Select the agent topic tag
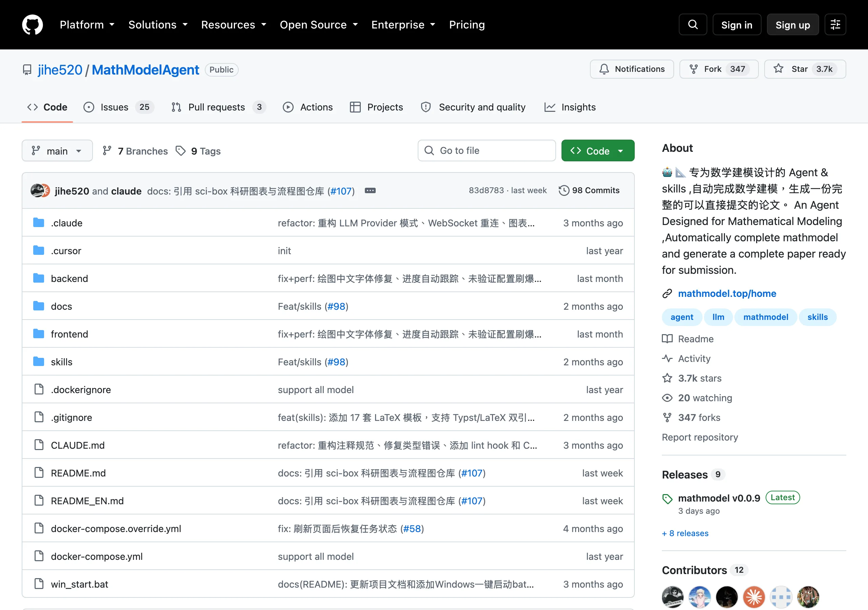The width and height of the screenshot is (868, 610). [682, 317]
